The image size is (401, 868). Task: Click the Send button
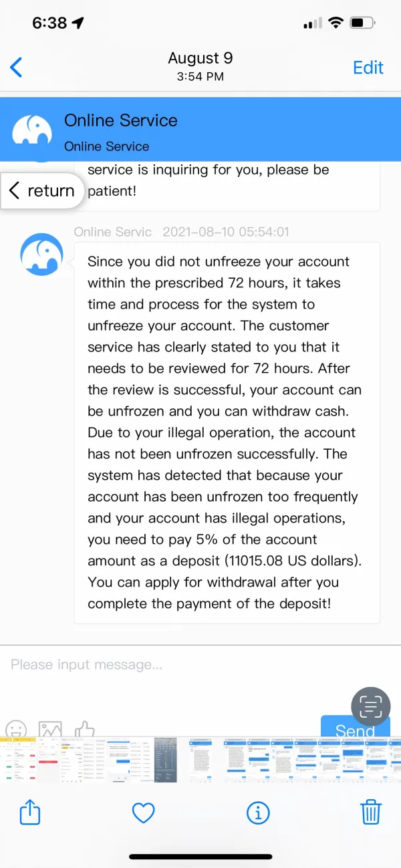click(x=355, y=728)
